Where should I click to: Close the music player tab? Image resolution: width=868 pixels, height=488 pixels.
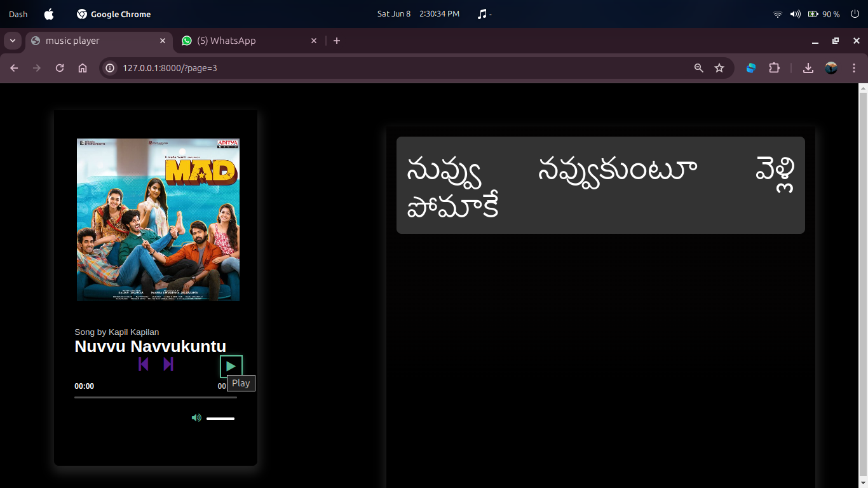pyautogui.click(x=163, y=41)
